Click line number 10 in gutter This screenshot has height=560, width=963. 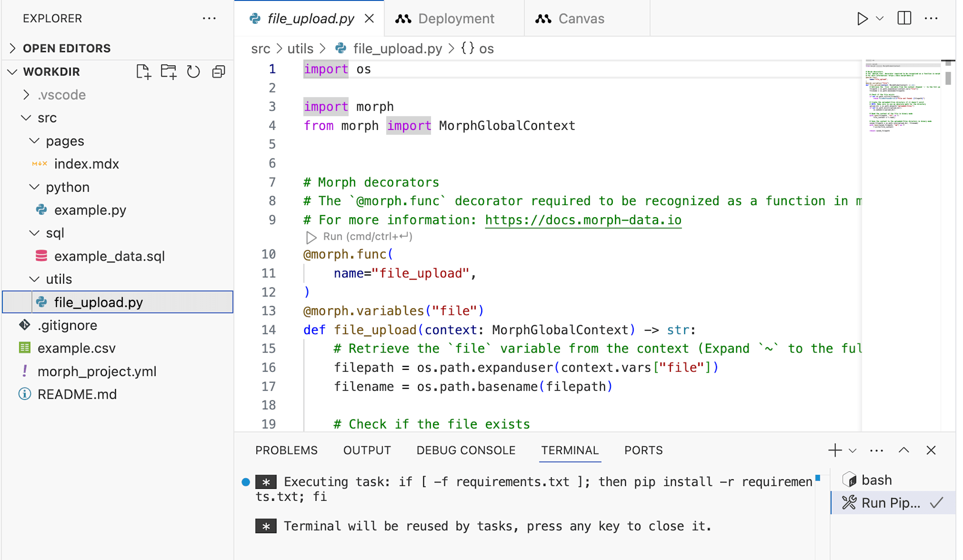coord(269,254)
